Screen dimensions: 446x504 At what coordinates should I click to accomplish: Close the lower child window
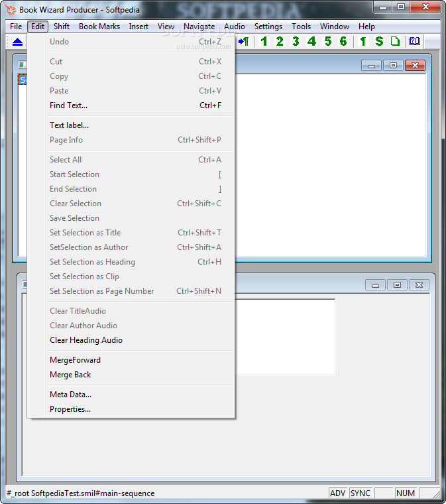[x=419, y=285]
